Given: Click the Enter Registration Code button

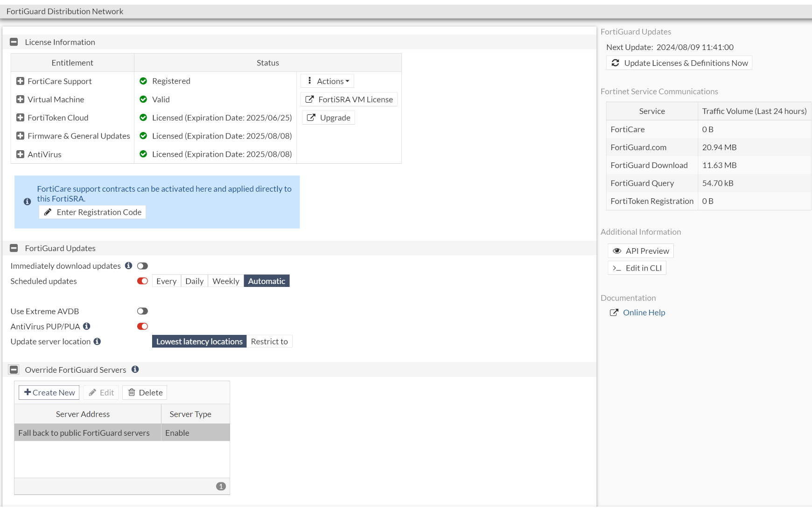Looking at the screenshot, I should (x=93, y=212).
